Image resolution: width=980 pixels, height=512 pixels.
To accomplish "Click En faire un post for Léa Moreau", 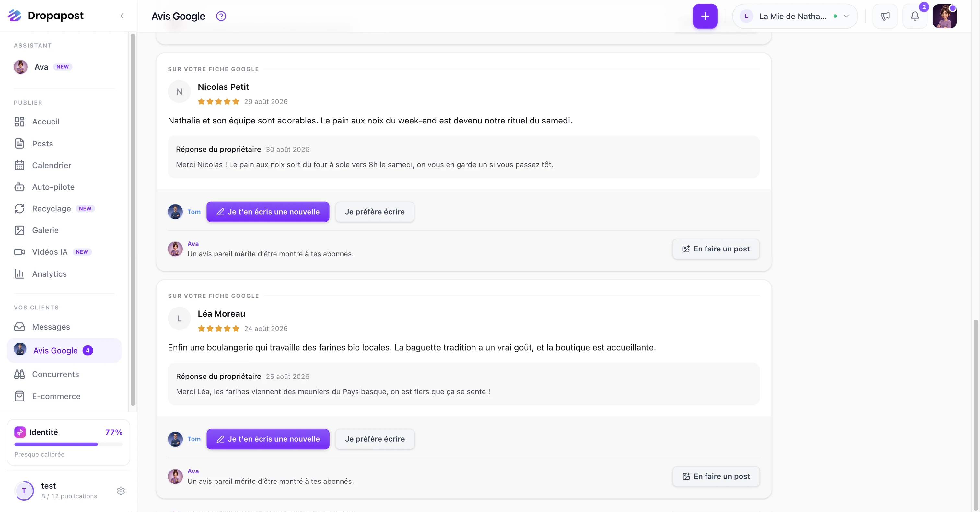I will [x=716, y=476].
